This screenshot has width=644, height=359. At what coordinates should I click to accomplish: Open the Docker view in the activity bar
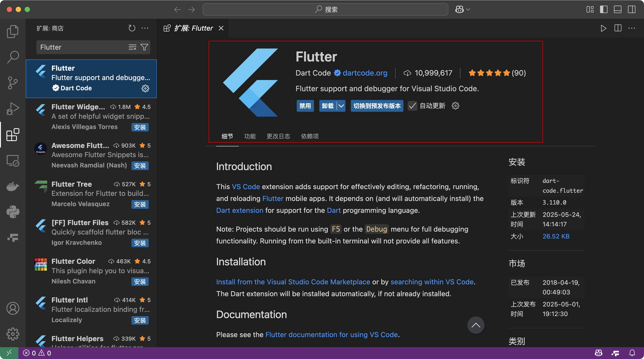(x=13, y=186)
